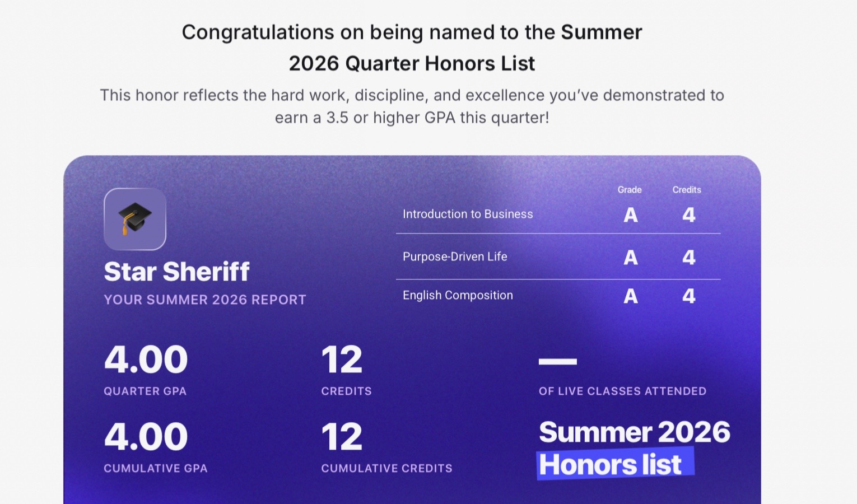Click the 4.00 Cumulative GPA value
The width and height of the screenshot is (857, 504).
tap(146, 437)
